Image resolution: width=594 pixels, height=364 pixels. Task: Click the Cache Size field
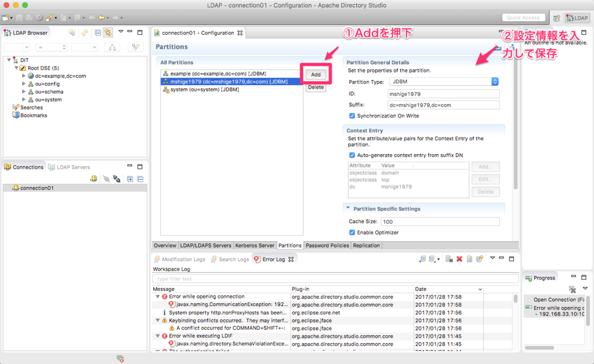point(440,222)
